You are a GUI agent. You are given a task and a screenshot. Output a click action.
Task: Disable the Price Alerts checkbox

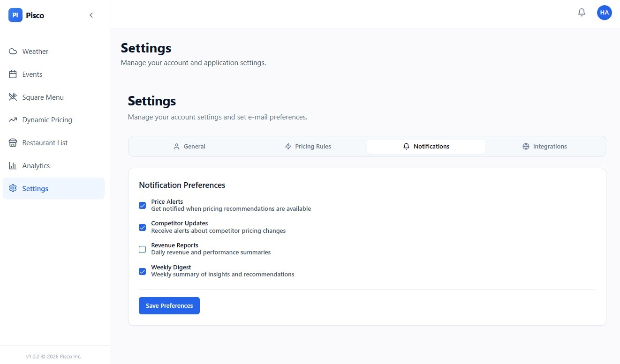click(x=143, y=205)
